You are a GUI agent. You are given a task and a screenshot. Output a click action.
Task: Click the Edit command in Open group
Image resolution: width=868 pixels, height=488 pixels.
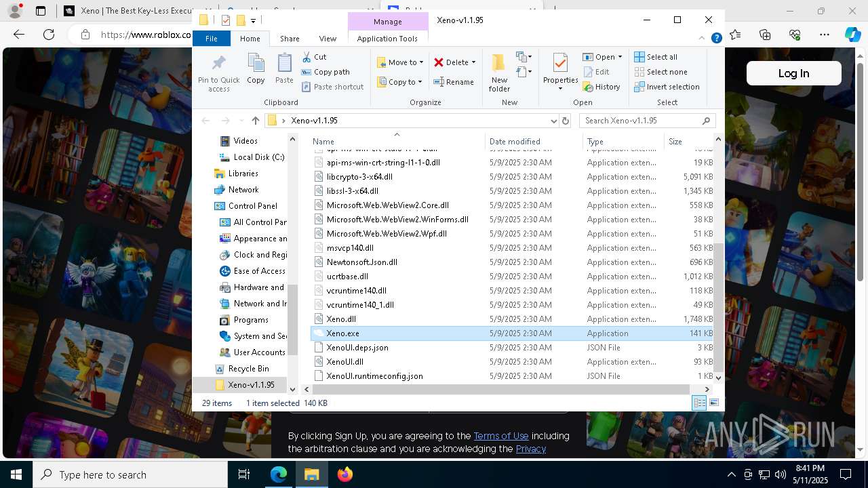[x=596, y=72]
